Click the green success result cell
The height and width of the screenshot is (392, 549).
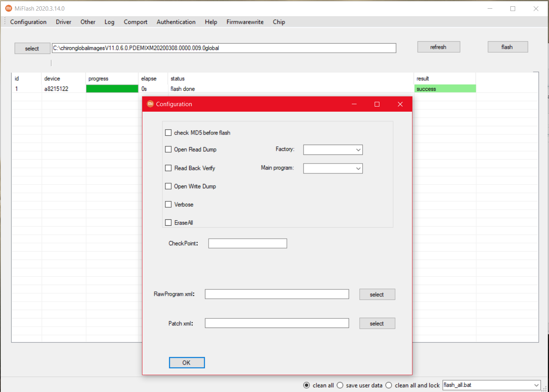pyautogui.click(x=445, y=89)
